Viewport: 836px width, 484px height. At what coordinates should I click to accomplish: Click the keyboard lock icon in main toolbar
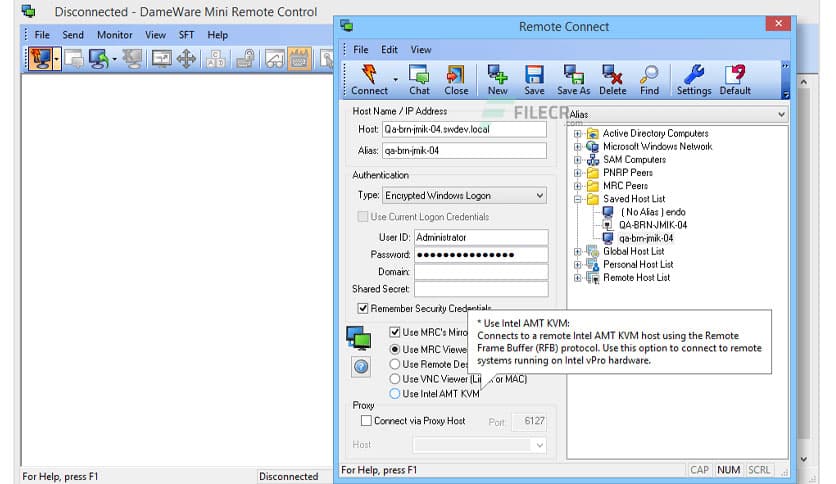(x=245, y=59)
